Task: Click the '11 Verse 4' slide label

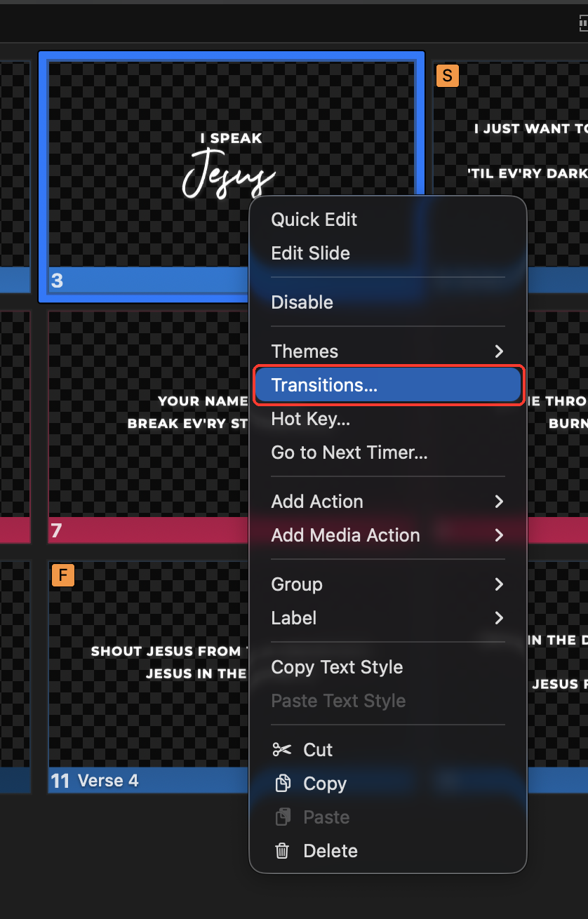Action: pyautogui.click(x=95, y=781)
